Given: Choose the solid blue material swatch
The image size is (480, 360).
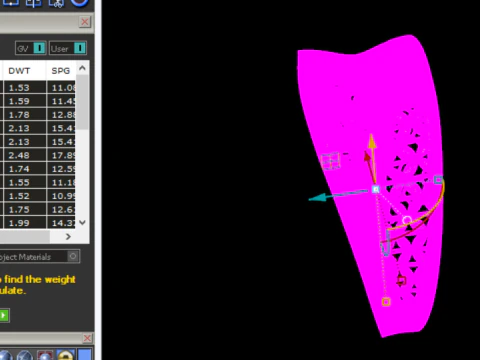Looking at the screenshot, I should [85, 355].
